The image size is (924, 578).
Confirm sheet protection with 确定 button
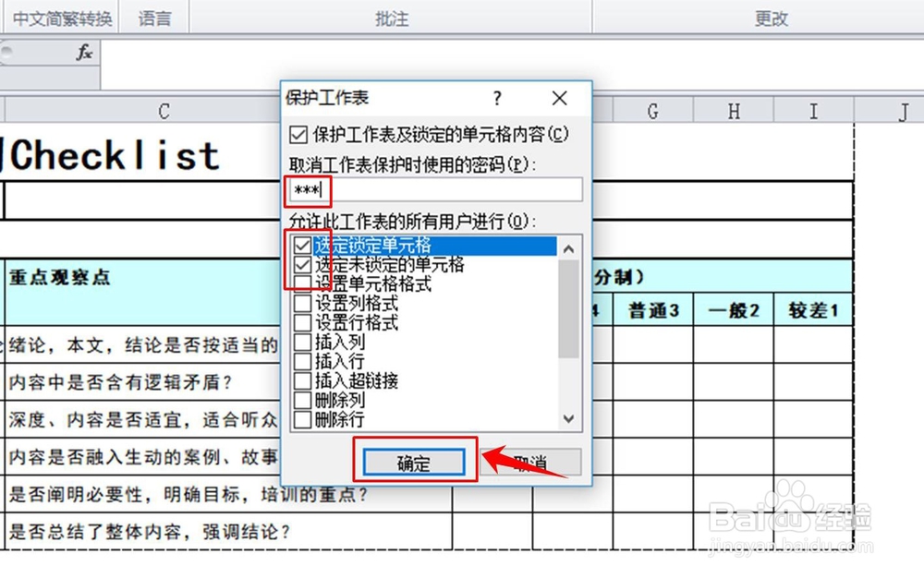click(x=414, y=463)
